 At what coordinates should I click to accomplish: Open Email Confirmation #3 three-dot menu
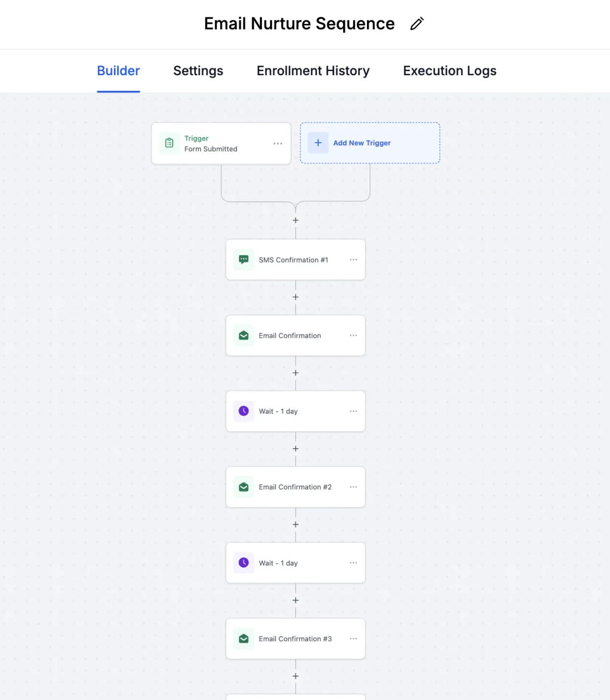click(353, 639)
